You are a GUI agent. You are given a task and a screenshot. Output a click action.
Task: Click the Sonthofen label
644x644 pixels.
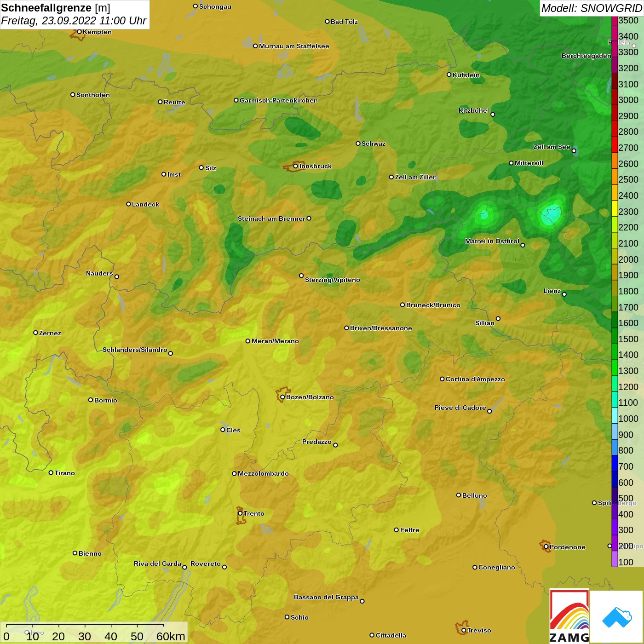(x=93, y=95)
